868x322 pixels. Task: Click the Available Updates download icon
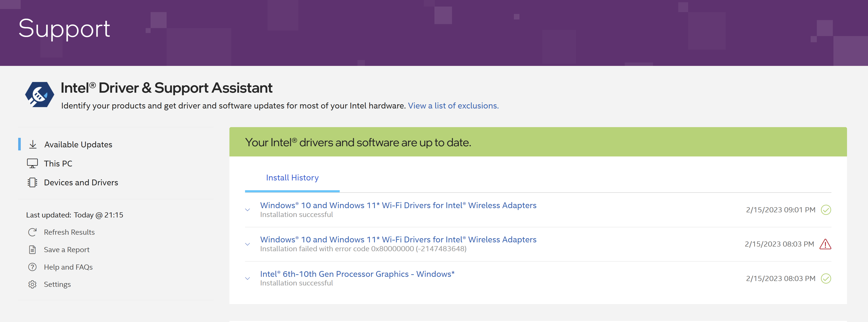[x=33, y=144]
